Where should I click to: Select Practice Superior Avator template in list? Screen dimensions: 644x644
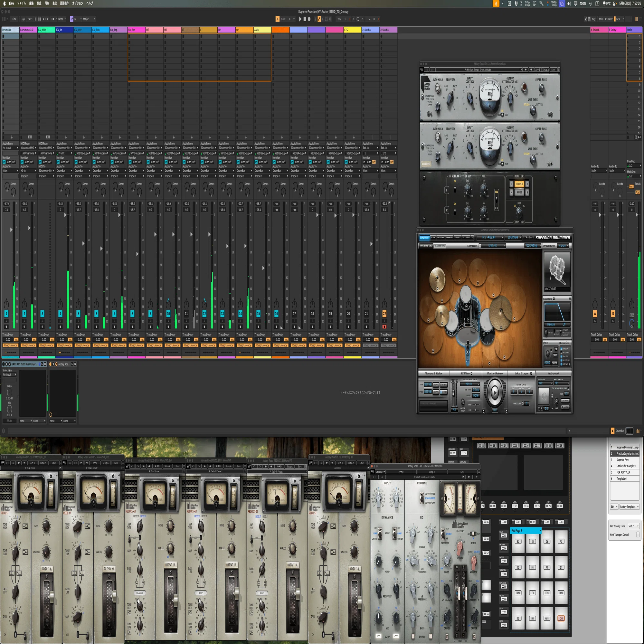pos(625,453)
